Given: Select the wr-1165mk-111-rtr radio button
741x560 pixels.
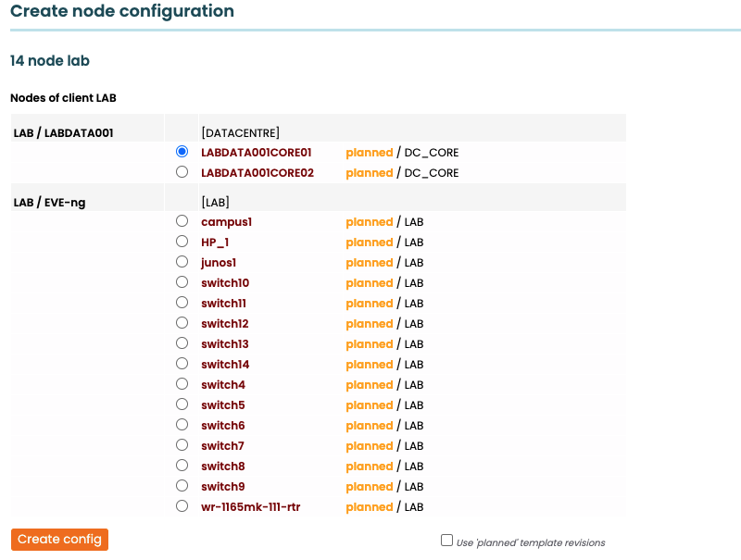Looking at the screenshot, I should (182, 507).
